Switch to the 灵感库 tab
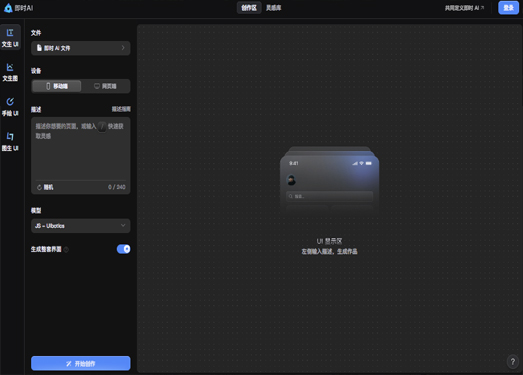The image size is (523, 375). pyautogui.click(x=274, y=8)
